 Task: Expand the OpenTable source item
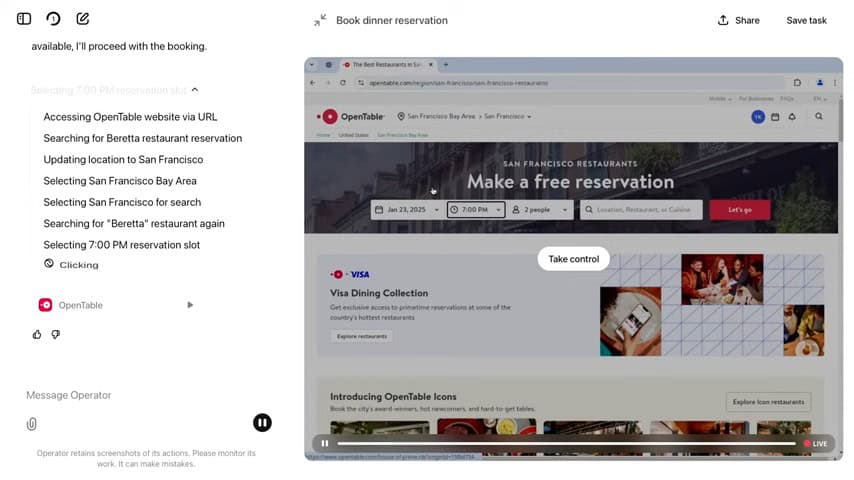click(190, 305)
